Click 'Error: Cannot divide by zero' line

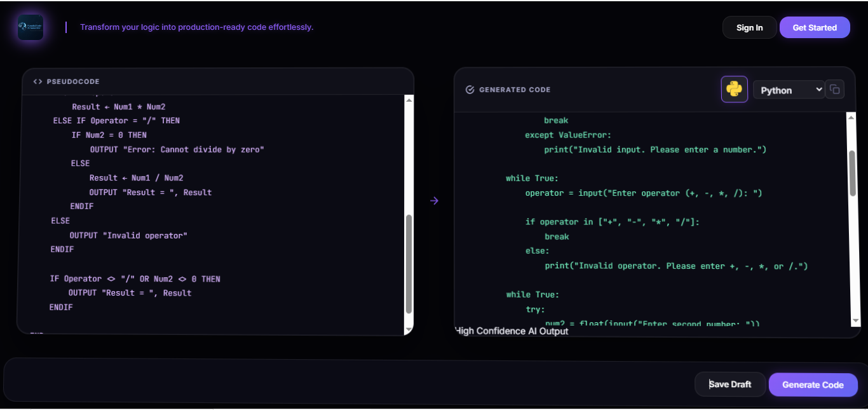(177, 149)
